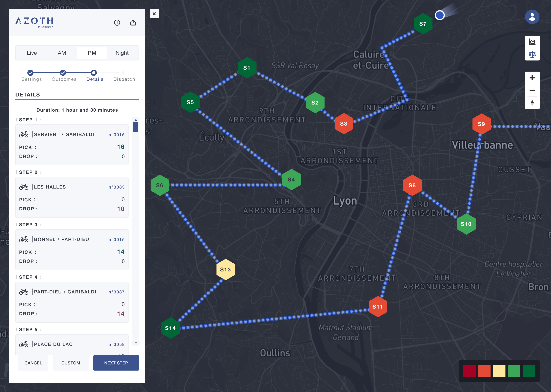551x392 pixels.
Task: Select the dark green legend swatch
Action: pyautogui.click(x=529, y=371)
